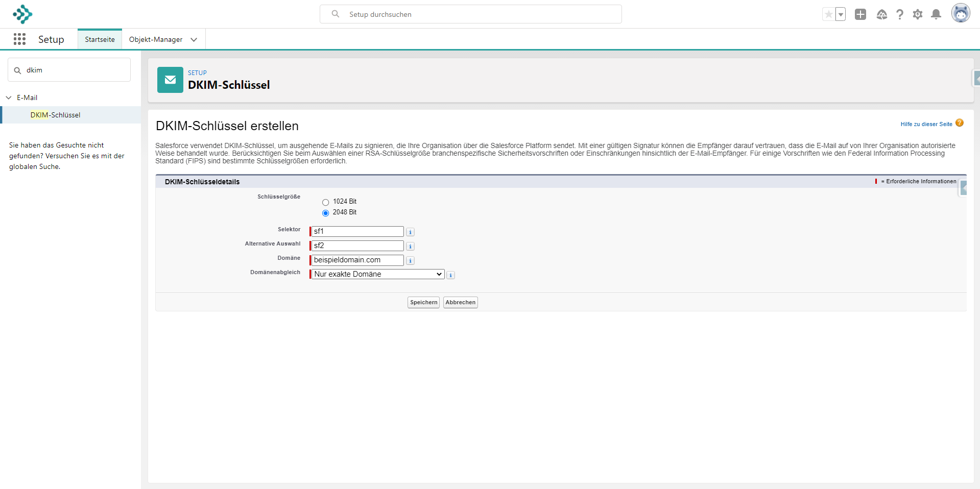Open the Domänenabgleich dropdown

(x=377, y=274)
